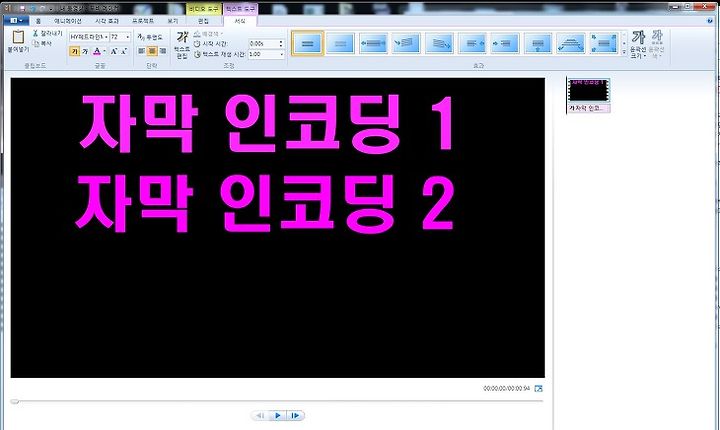Click the Text Tools (텍스트 도구) contextual header
This screenshot has width=720, height=430.
[x=241, y=9]
